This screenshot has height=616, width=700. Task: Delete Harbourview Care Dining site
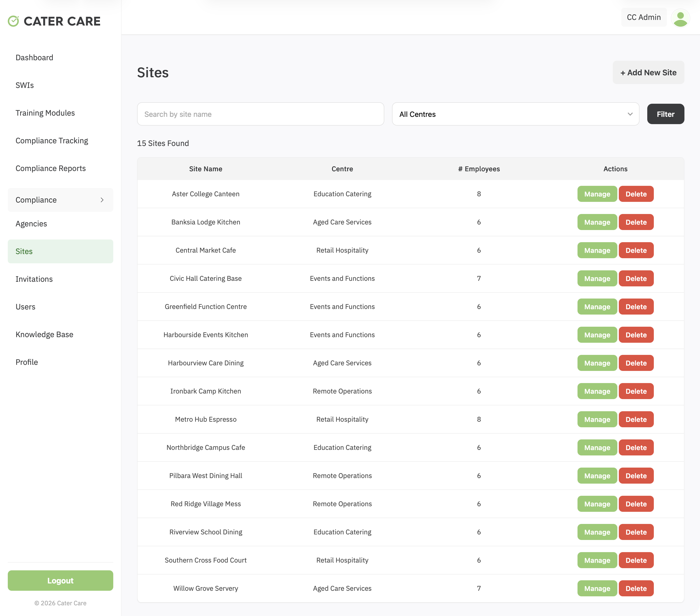[636, 363]
